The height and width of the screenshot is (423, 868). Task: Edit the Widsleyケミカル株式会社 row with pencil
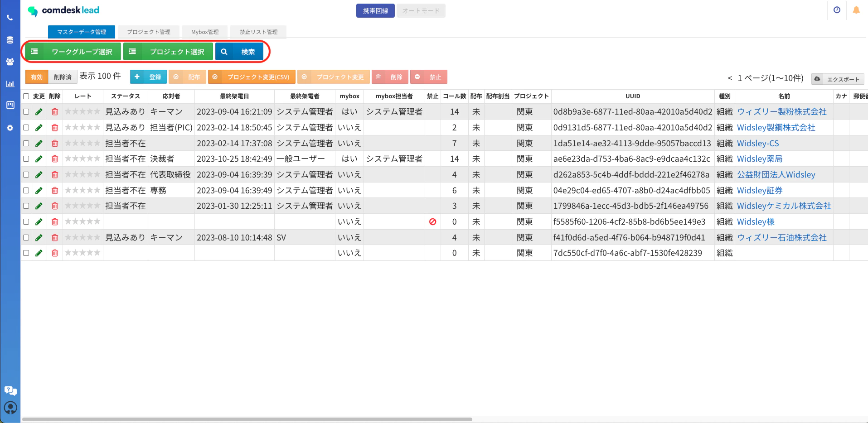[39, 206]
